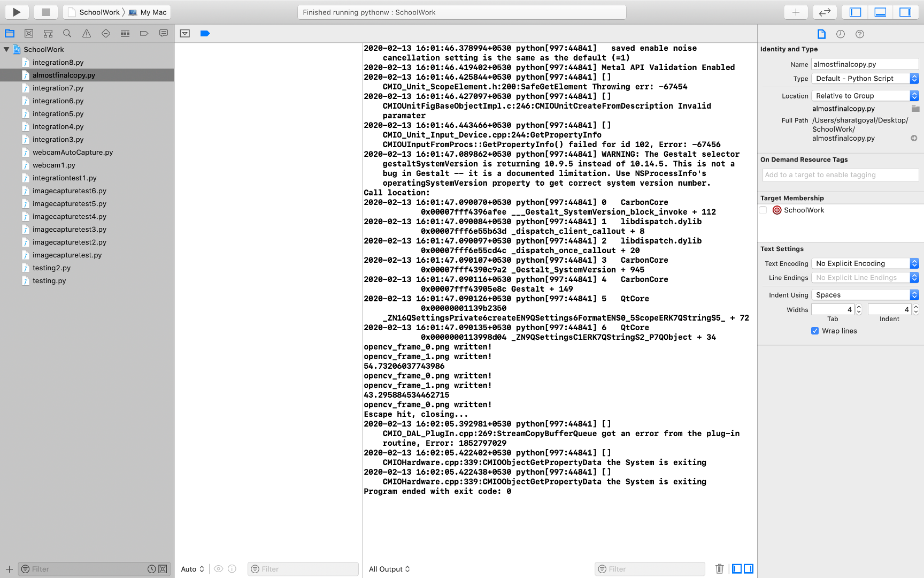Image resolution: width=924 pixels, height=578 pixels.
Task: Open the Auto variables scope dropdown
Action: pyautogui.click(x=192, y=569)
